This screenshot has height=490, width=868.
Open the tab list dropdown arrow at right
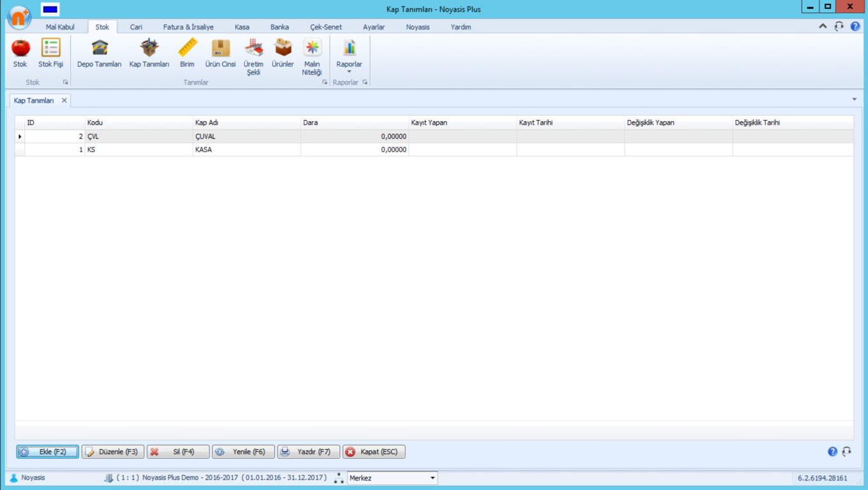[x=855, y=100]
